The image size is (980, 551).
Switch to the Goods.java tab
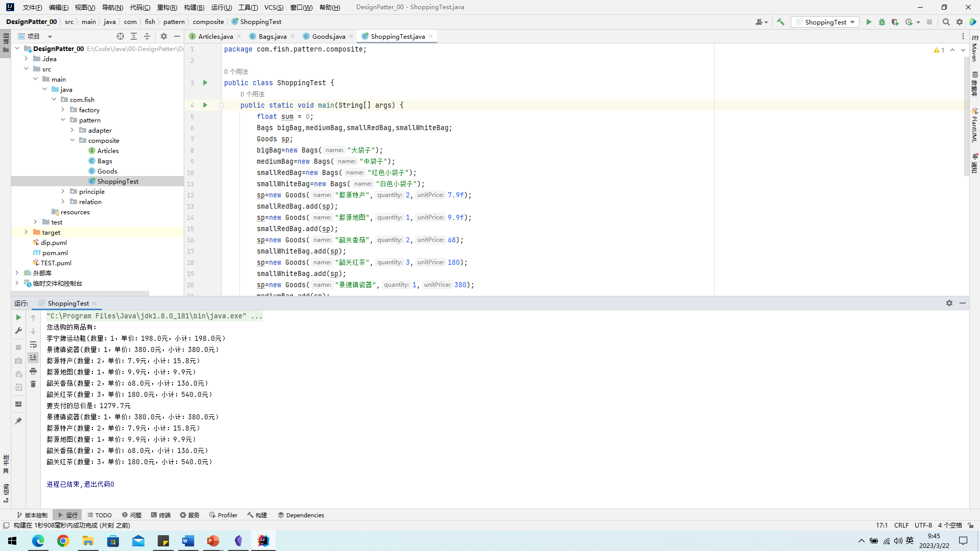pyautogui.click(x=329, y=36)
